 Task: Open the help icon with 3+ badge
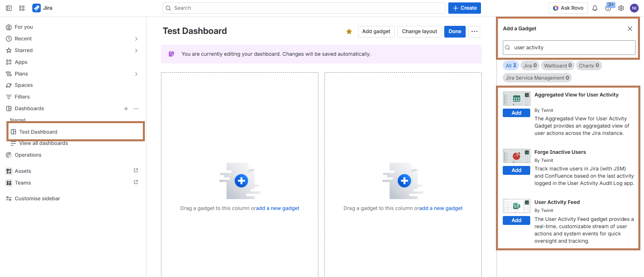click(608, 8)
